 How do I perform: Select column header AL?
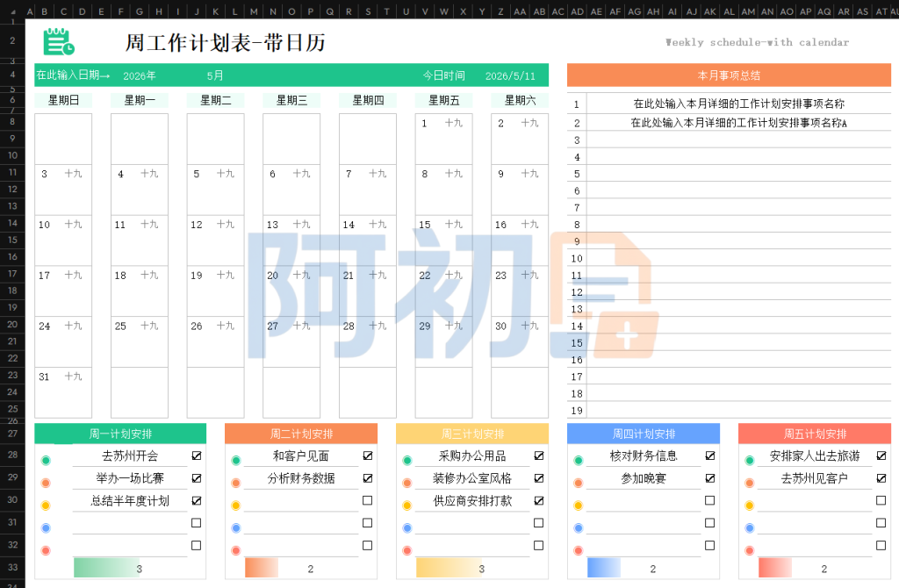[x=729, y=11]
